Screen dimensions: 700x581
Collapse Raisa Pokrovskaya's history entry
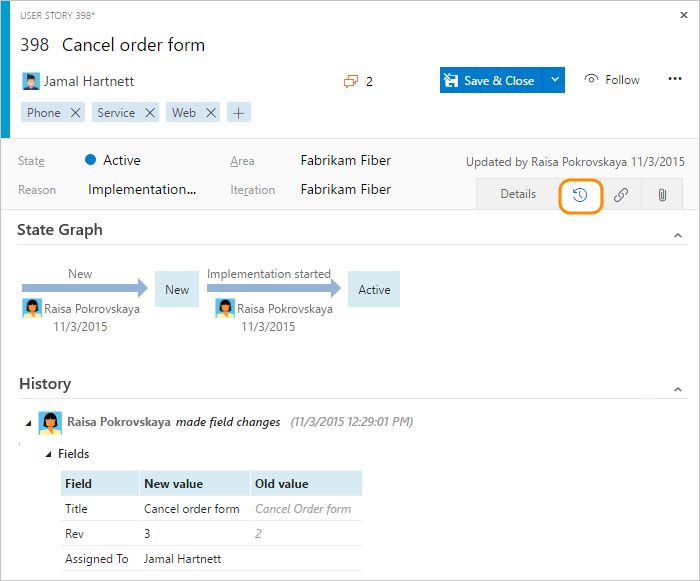28,423
